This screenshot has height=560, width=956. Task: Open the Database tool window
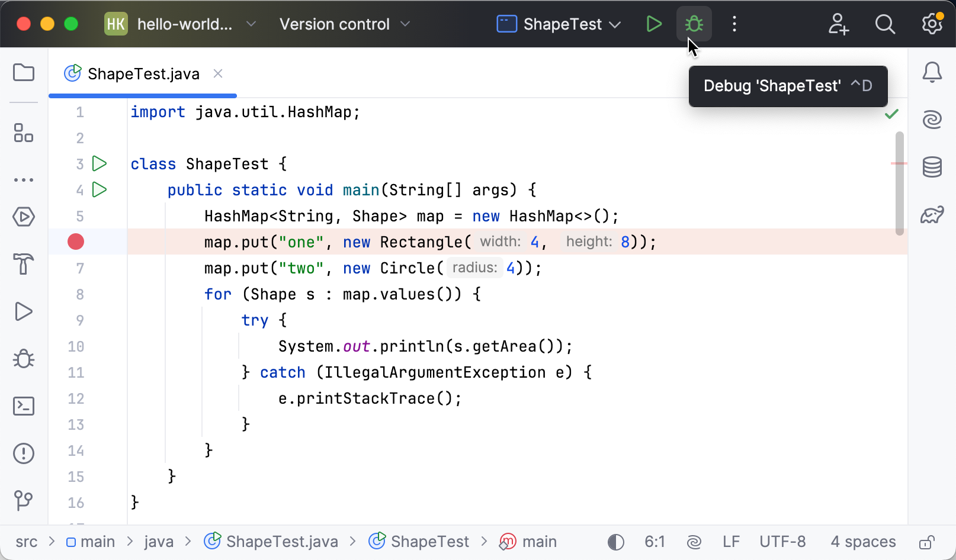(932, 168)
